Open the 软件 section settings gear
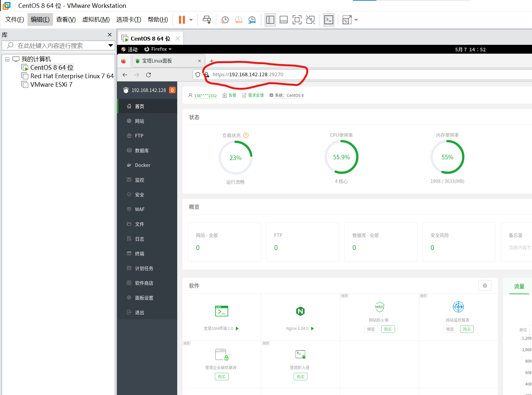 coord(485,286)
